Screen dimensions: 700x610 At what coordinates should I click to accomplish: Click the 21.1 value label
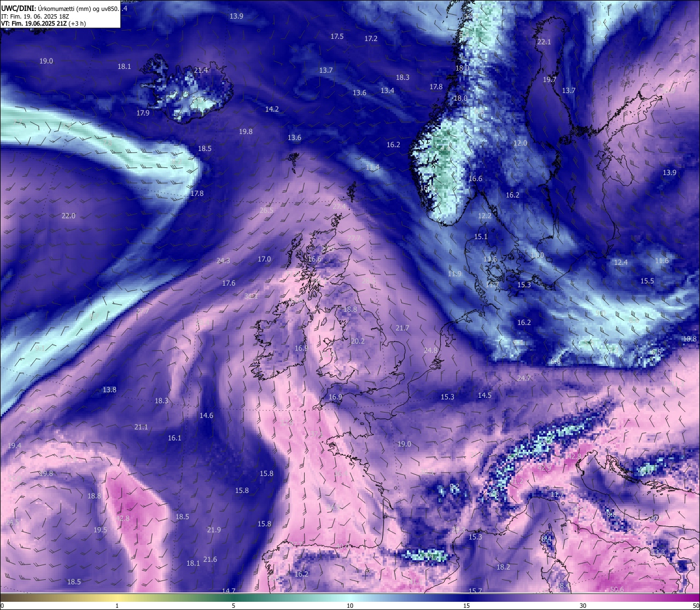pos(141,427)
